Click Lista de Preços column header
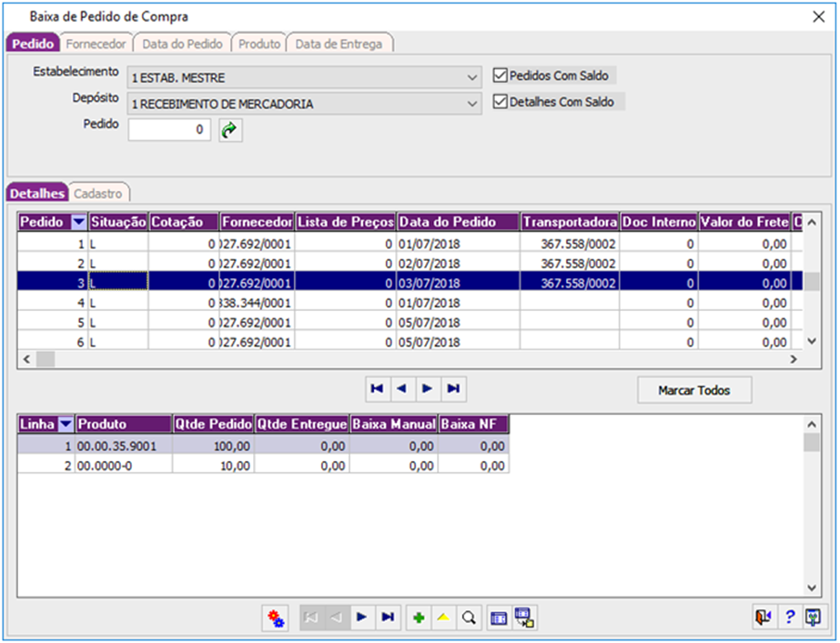This screenshot has height=643, width=840. click(x=346, y=222)
